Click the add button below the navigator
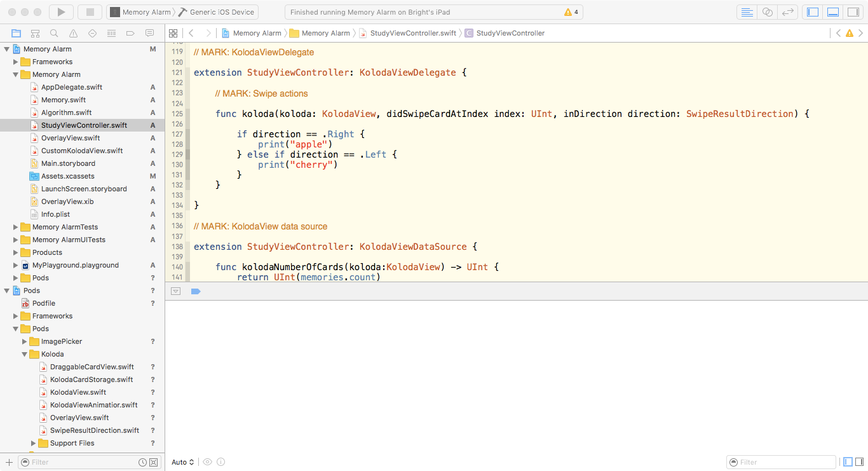The height and width of the screenshot is (471, 868). pos(9,462)
